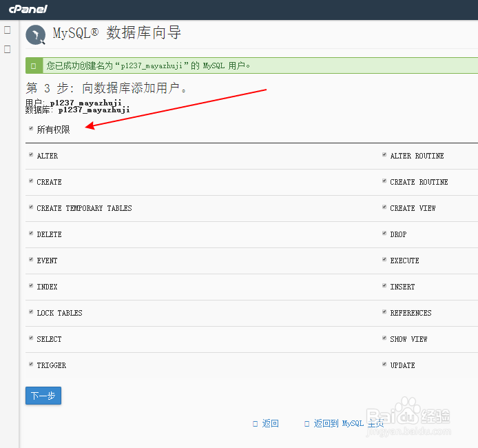Click the first icon in left sidebar
The height and width of the screenshot is (448, 478).
pos(8,30)
